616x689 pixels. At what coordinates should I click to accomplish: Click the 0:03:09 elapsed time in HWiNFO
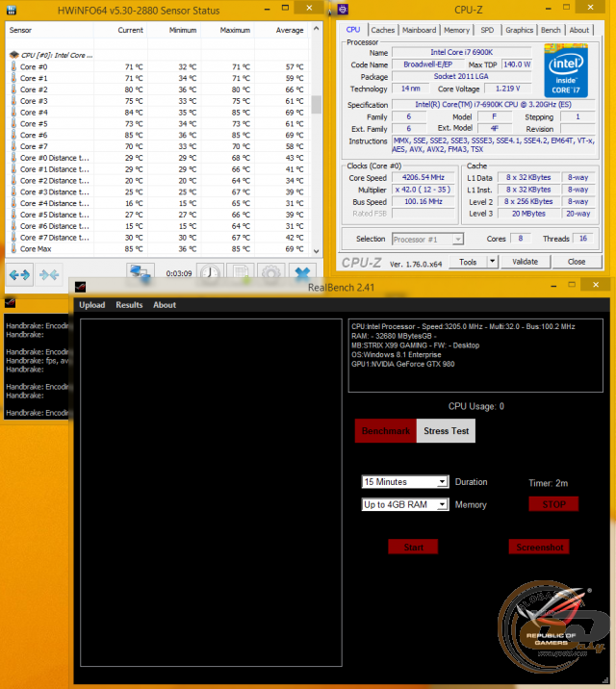(179, 273)
